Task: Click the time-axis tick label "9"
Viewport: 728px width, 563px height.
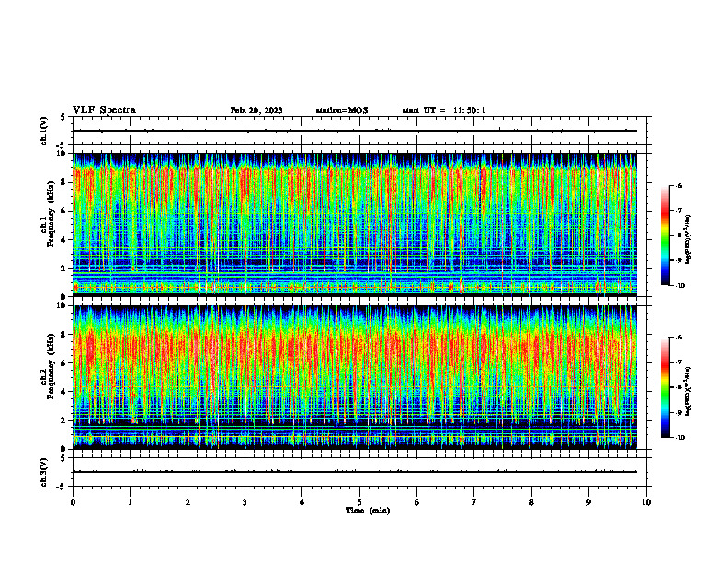Action: point(588,502)
